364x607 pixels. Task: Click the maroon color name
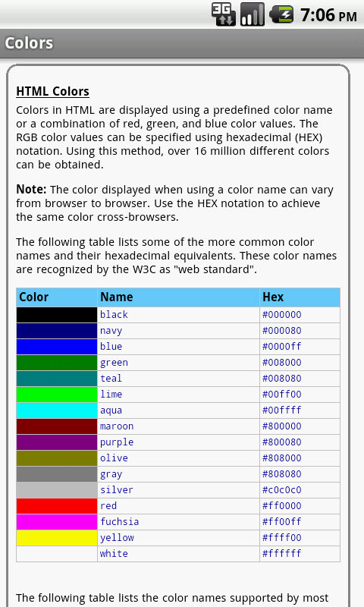(x=117, y=426)
